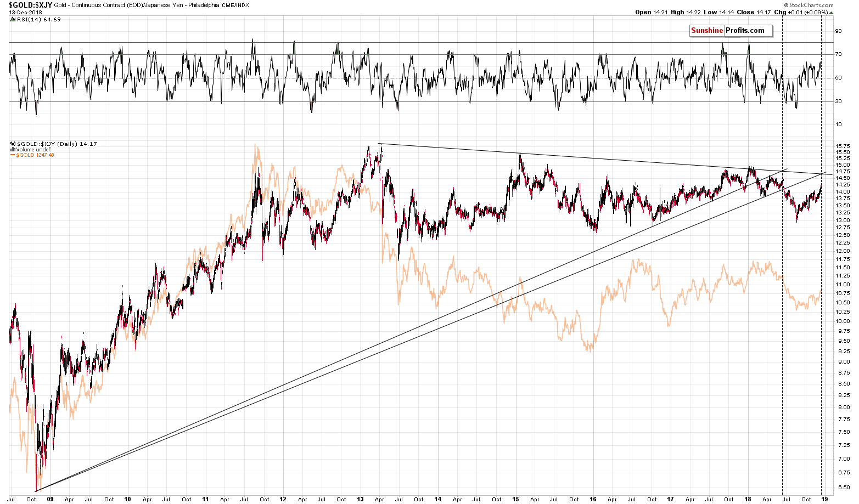This screenshot has height=504, width=859.
Task: Click the RSI axis value 50
Action: (838, 77)
